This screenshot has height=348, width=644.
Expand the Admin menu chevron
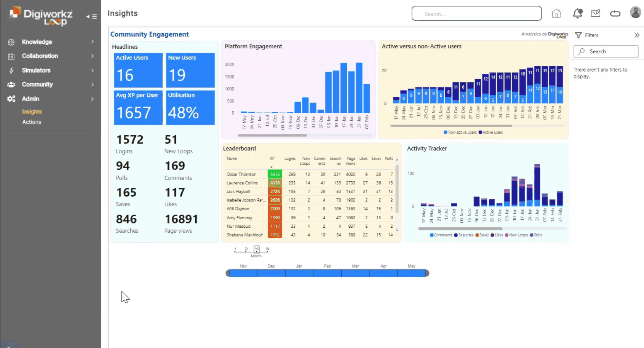point(92,99)
